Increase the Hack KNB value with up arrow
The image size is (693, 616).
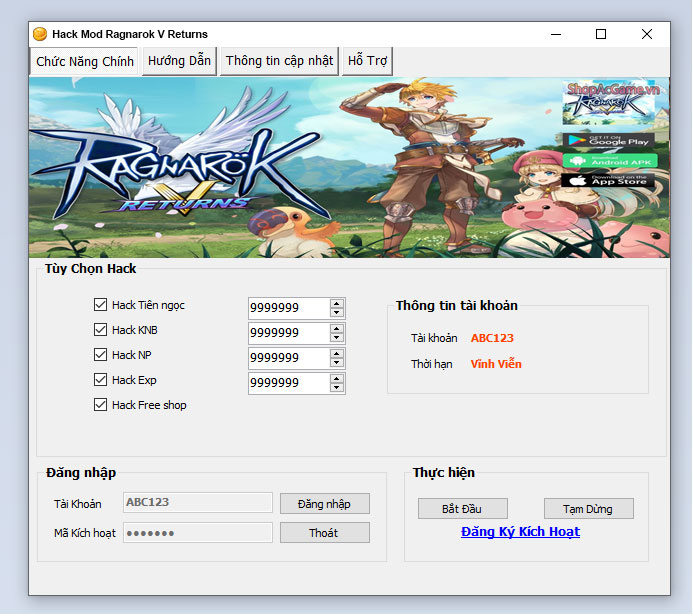coord(337,329)
